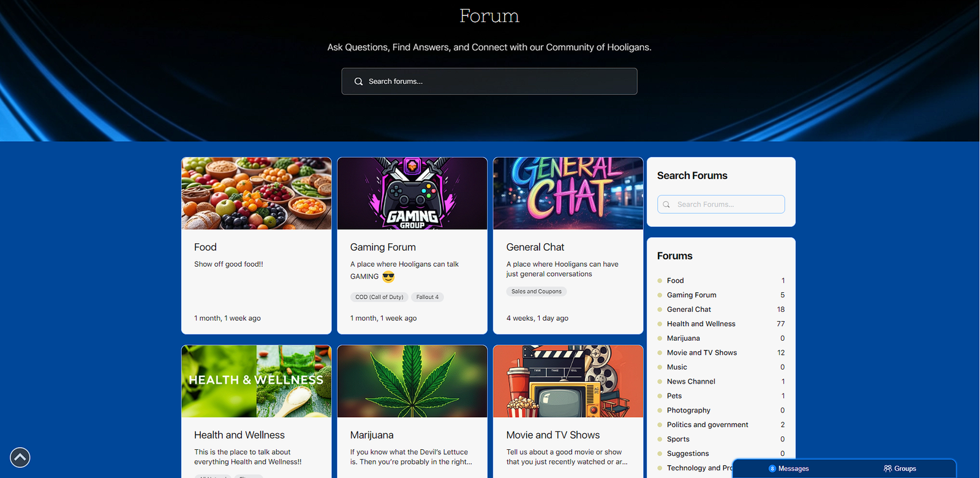Click the General Chat neon banner image
This screenshot has height=478, width=980.
[x=568, y=194]
